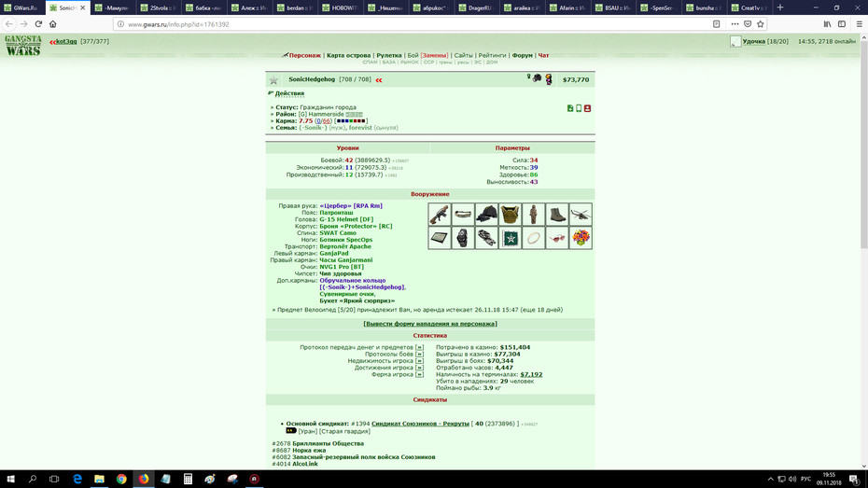Open Calculator from the taskbar
The image size is (868, 488).
188,480
